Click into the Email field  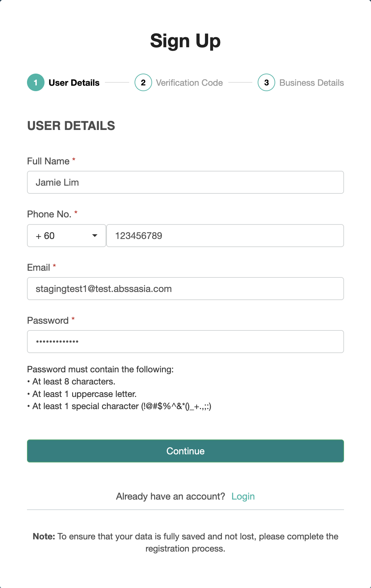pyautogui.click(x=185, y=289)
